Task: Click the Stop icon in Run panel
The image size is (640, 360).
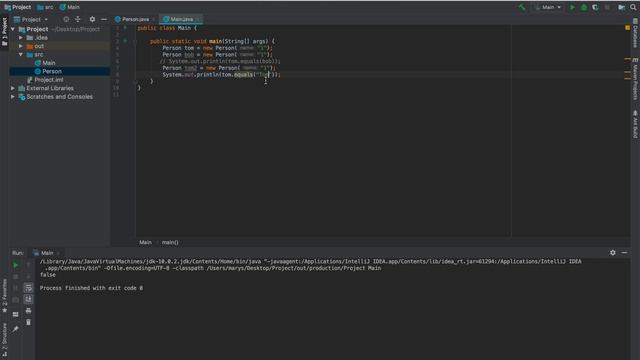Action: [16, 277]
